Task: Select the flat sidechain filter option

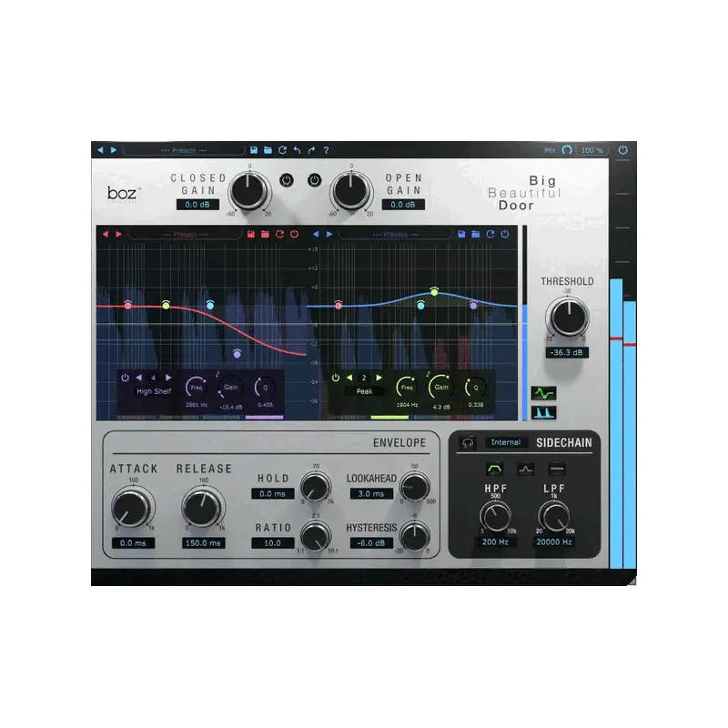Action: 557,469
